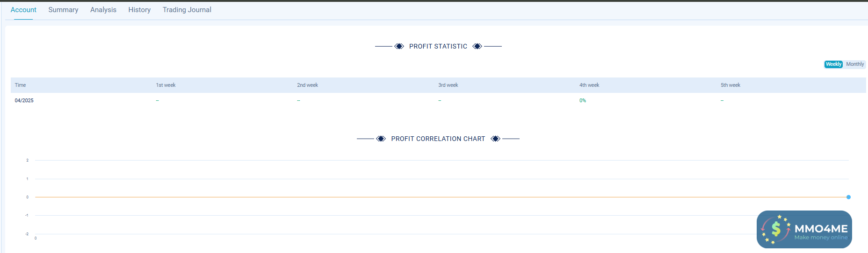Click the dollar sign icon in MMO4ME logo

tap(776, 229)
